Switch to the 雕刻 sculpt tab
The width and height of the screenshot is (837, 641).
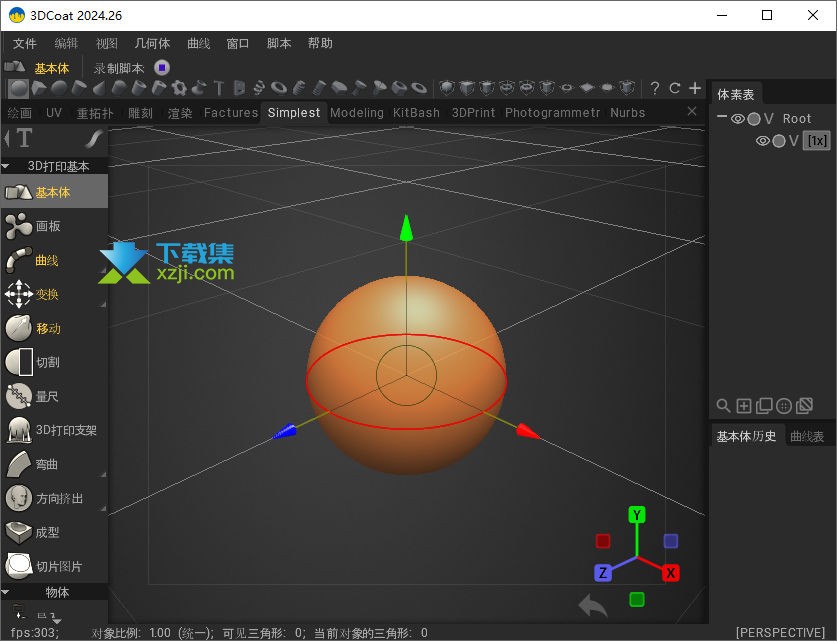[x=140, y=113]
